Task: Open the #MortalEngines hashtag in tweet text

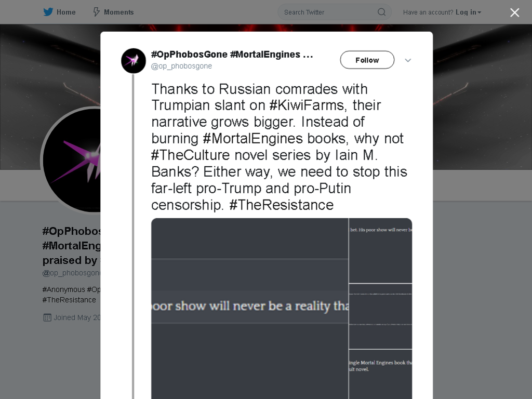Action: (253, 138)
